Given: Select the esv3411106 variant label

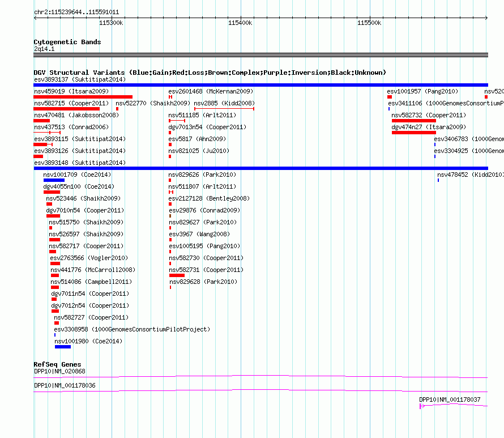Looking at the screenshot, I should click(446, 103).
